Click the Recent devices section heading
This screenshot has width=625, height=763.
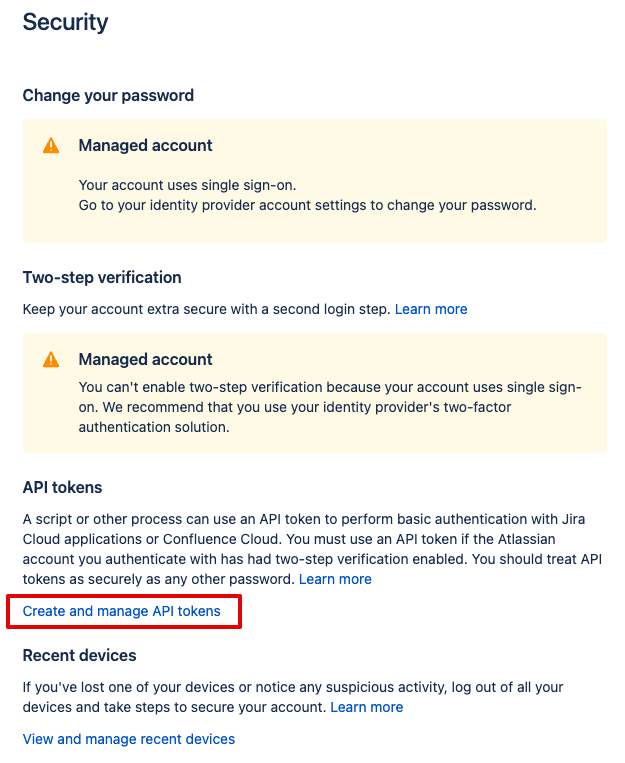coord(79,656)
